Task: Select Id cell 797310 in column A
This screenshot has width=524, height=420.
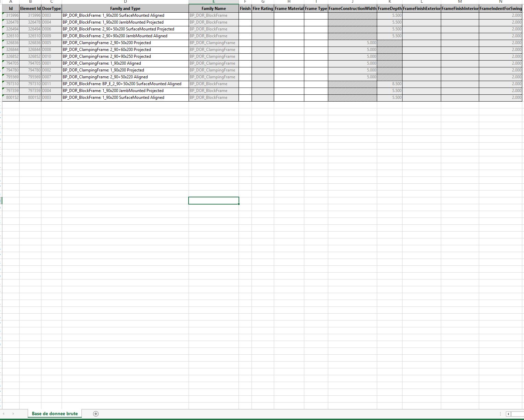Action: point(11,84)
